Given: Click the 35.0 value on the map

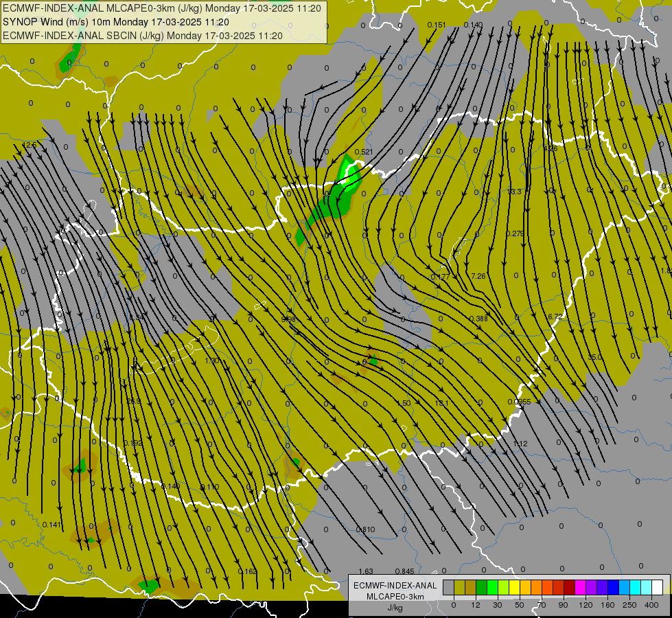Looking at the screenshot, I should (x=595, y=357).
